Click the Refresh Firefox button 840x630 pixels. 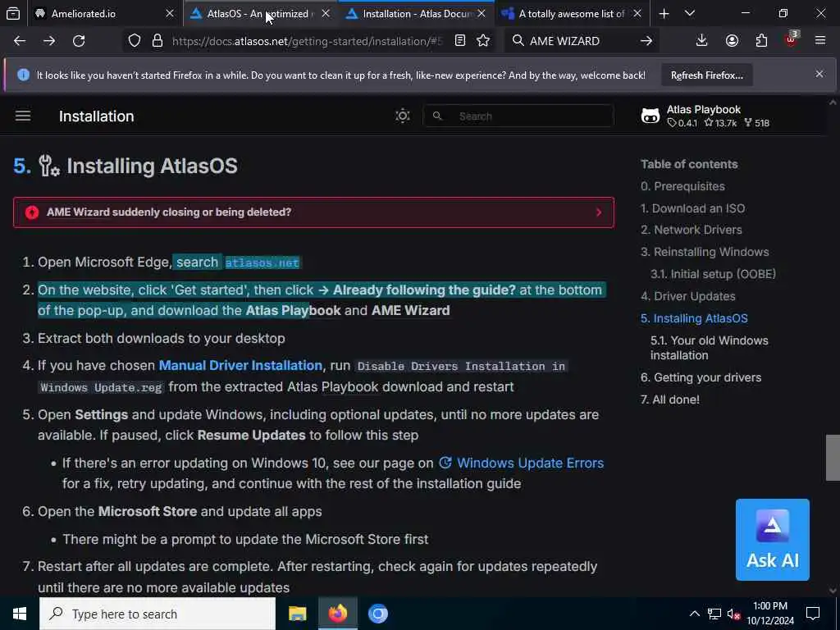tap(706, 75)
